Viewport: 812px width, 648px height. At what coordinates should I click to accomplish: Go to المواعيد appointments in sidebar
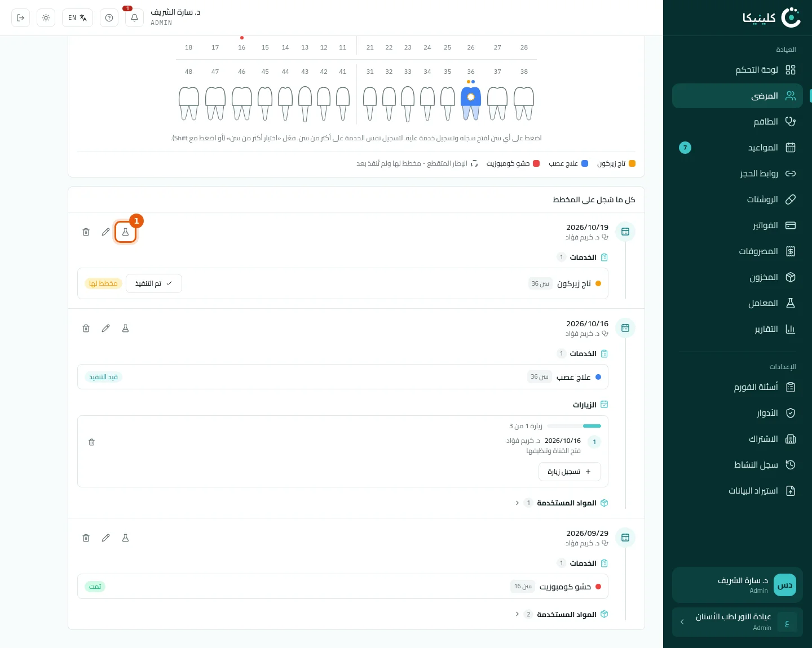[738, 148]
